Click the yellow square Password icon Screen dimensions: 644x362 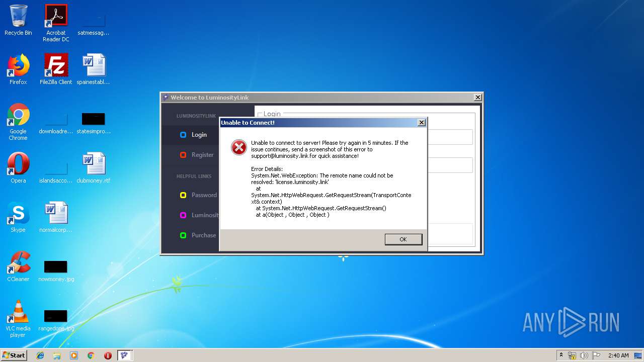coord(183,195)
